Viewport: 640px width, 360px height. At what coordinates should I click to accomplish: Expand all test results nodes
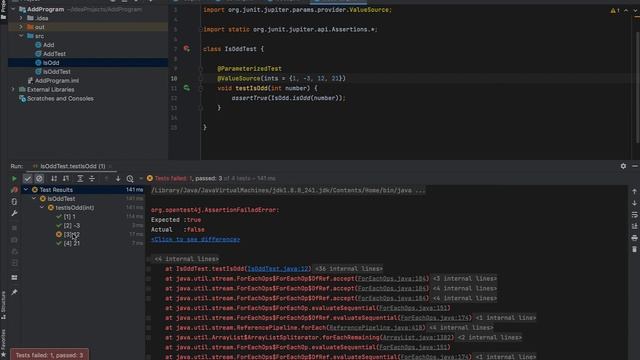80,179
